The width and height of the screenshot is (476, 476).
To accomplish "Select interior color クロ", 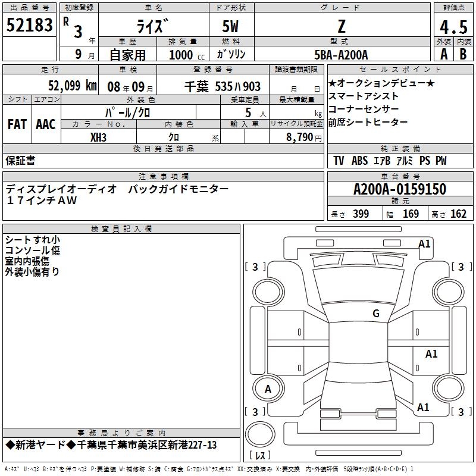I will [174, 137].
